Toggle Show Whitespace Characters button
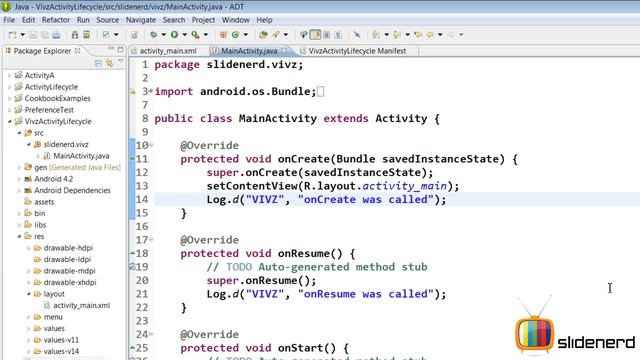The width and height of the screenshot is (640, 360). (x=338, y=35)
